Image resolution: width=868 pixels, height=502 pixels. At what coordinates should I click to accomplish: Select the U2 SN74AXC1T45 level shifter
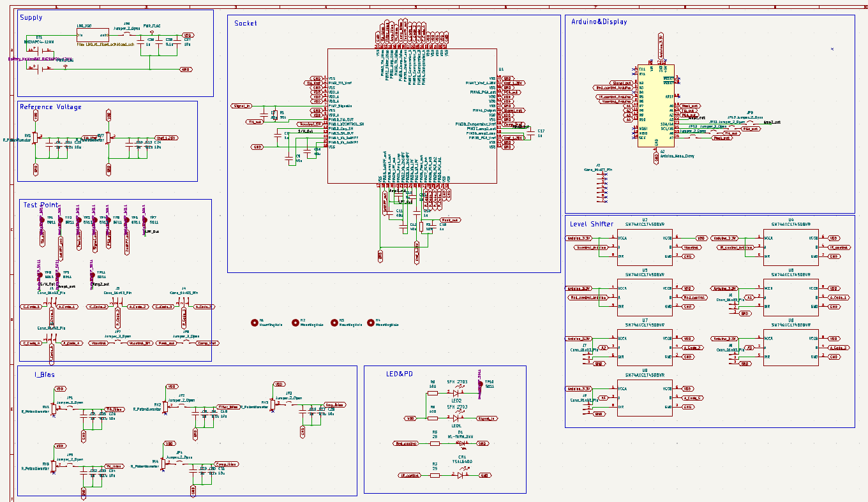pyautogui.click(x=645, y=247)
